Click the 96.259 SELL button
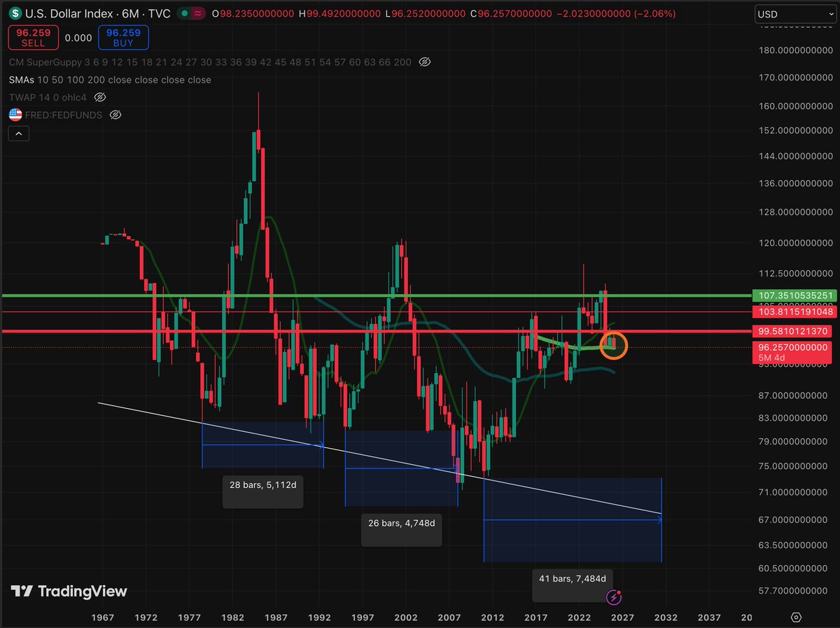 click(x=33, y=37)
